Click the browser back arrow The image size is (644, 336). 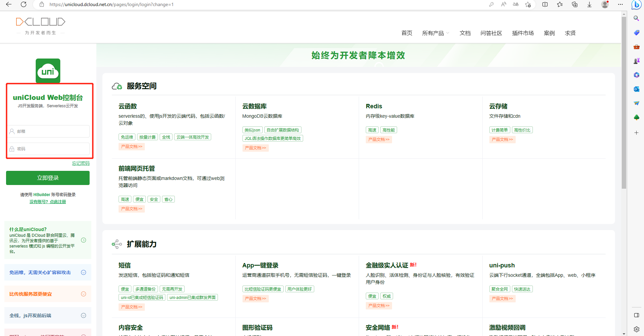(x=9, y=4)
